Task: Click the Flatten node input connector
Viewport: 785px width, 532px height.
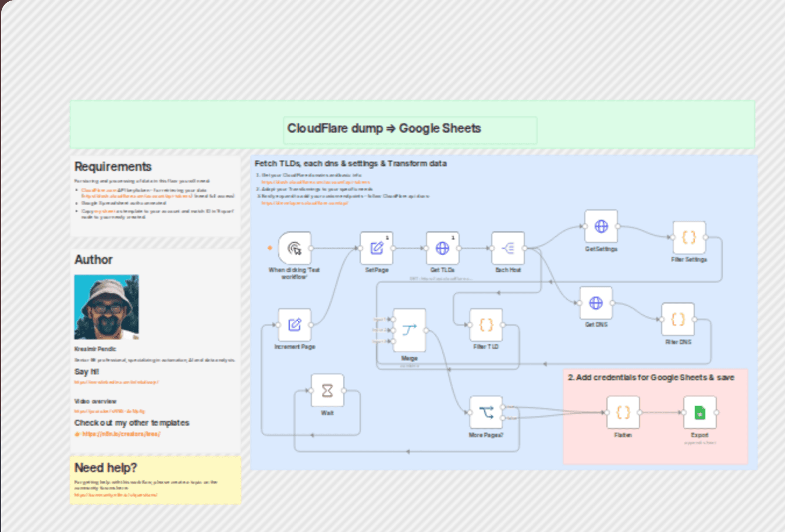Action: 606,413
